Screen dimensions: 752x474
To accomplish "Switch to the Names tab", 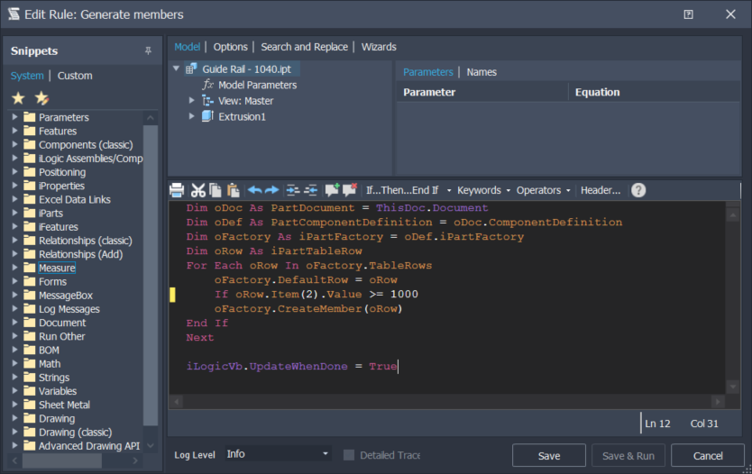I will coord(482,72).
